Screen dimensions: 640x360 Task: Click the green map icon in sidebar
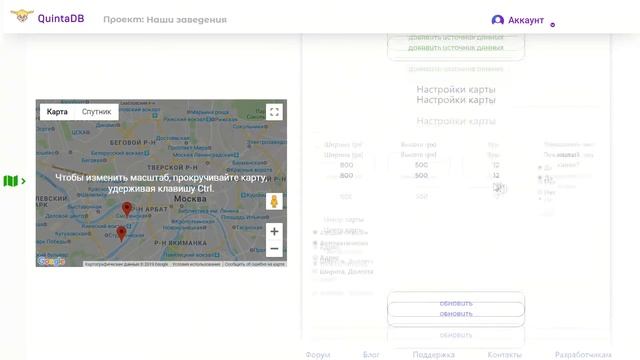click(x=11, y=181)
